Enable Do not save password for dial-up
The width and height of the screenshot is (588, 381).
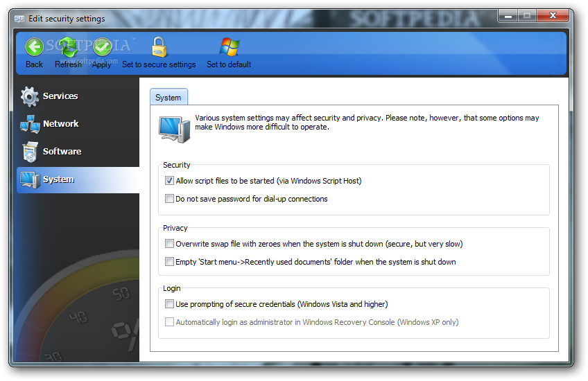pos(169,199)
